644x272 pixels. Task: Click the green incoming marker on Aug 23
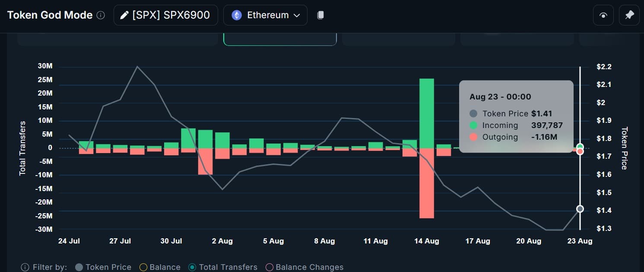[580, 147]
